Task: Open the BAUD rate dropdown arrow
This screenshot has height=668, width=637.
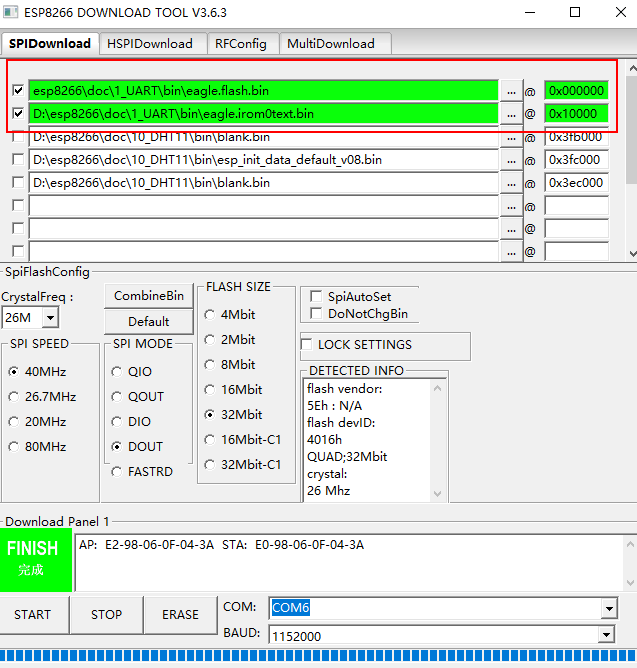Action: (606, 635)
